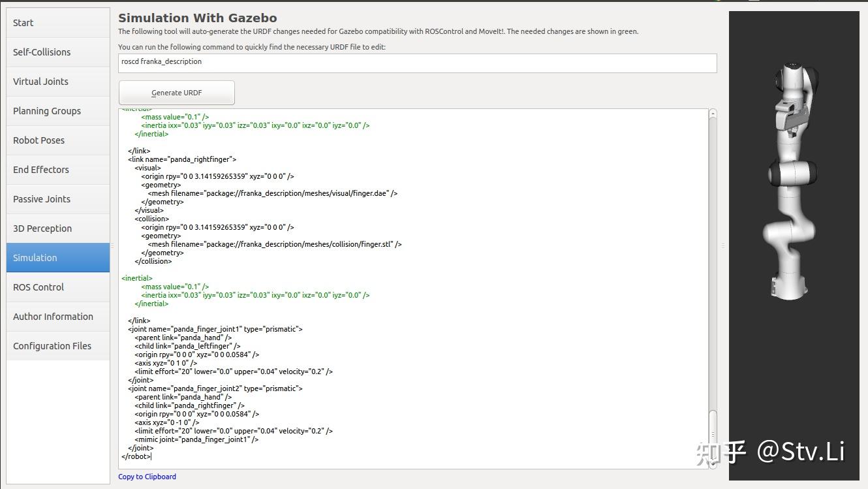The width and height of the screenshot is (868, 489).
Task: Select Virtual Joints in the sidebar
Action: tap(58, 82)
